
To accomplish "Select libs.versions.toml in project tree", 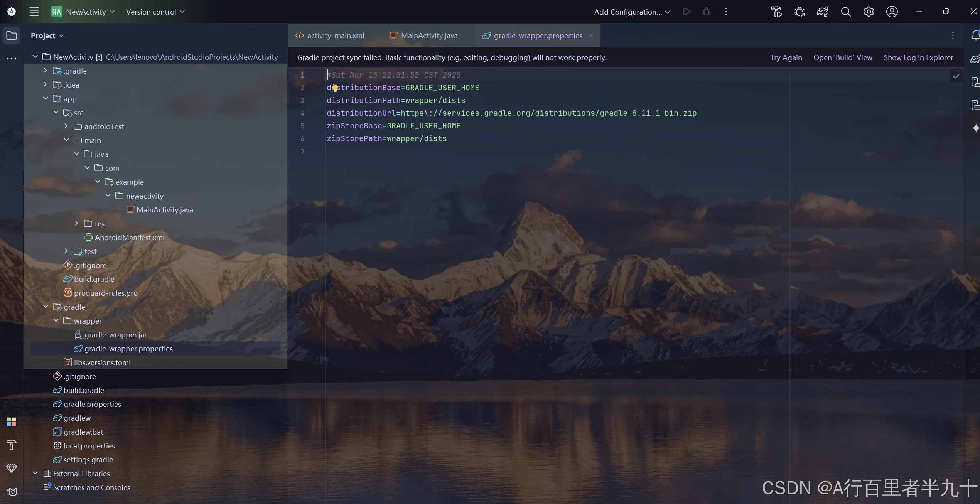I will (x=102, y=362).
